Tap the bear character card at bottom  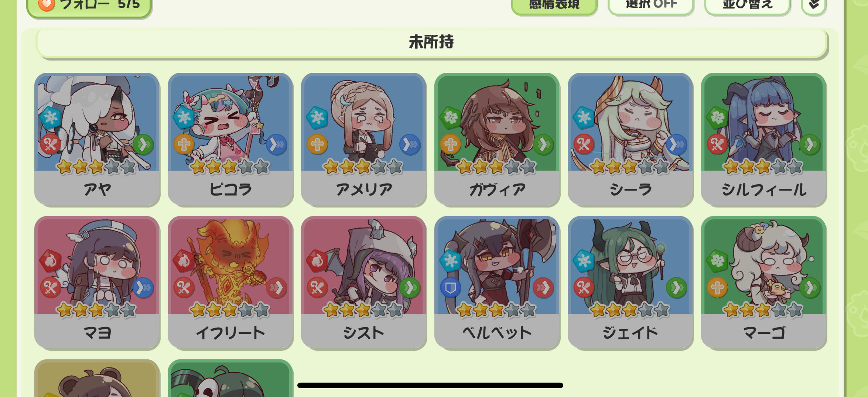[97, 378]
